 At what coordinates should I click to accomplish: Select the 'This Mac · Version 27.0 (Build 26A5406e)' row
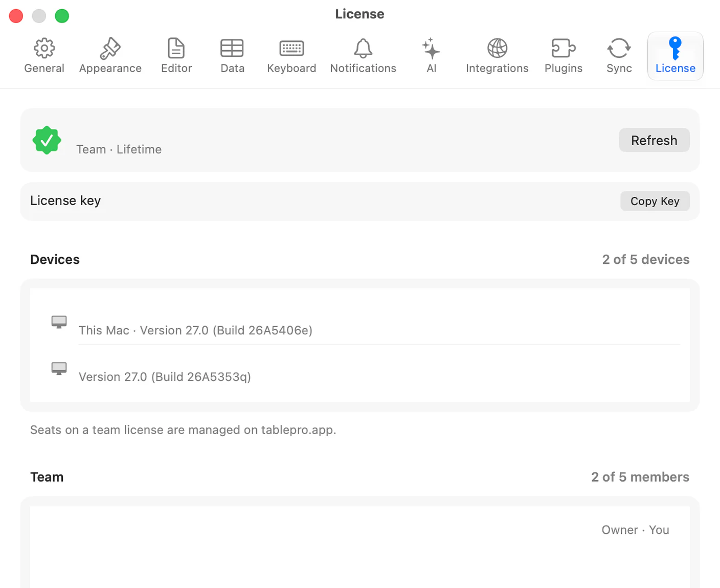(360, 322)
